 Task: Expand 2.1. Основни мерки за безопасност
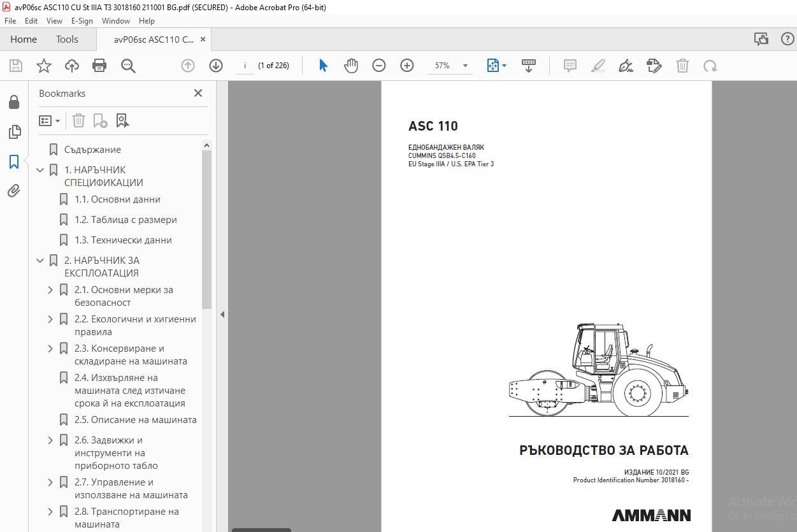coord(51,290)
